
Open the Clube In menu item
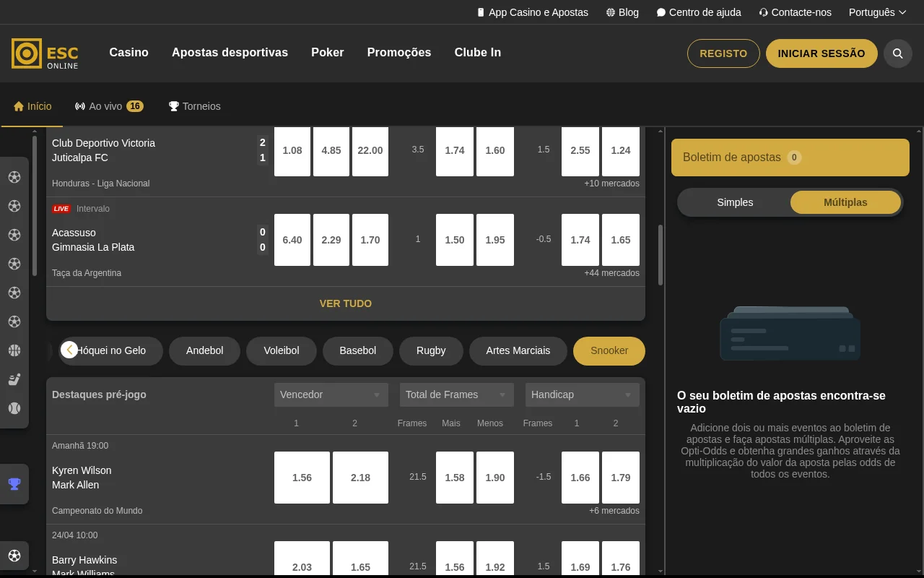[477, 53]
